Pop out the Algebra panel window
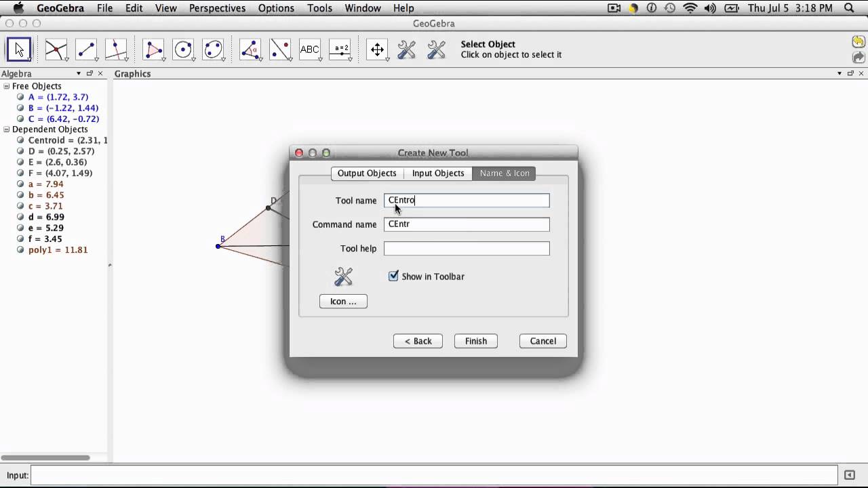Viewport: 868px width, 488px height. (x=90, y=73)
